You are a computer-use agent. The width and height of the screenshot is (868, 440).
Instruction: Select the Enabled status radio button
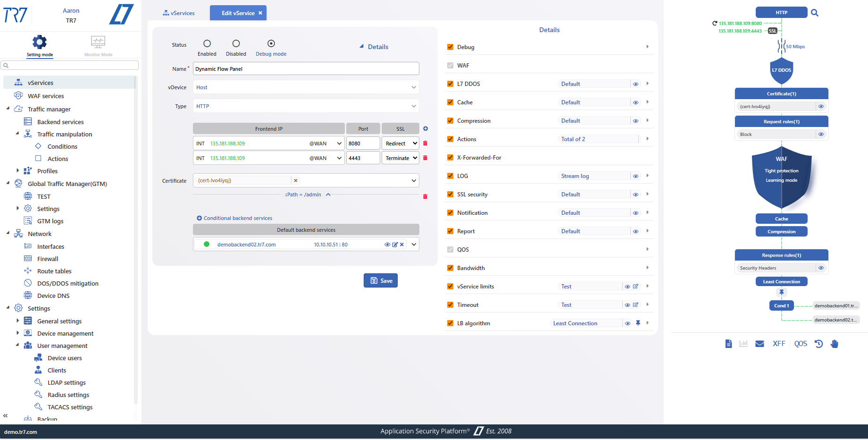(207, 43)
